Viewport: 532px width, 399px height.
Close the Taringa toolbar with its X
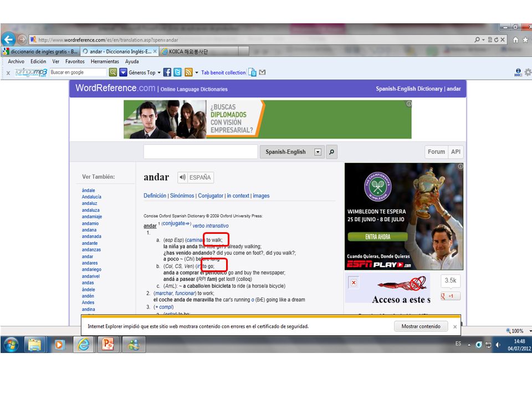tap(8, 73)
